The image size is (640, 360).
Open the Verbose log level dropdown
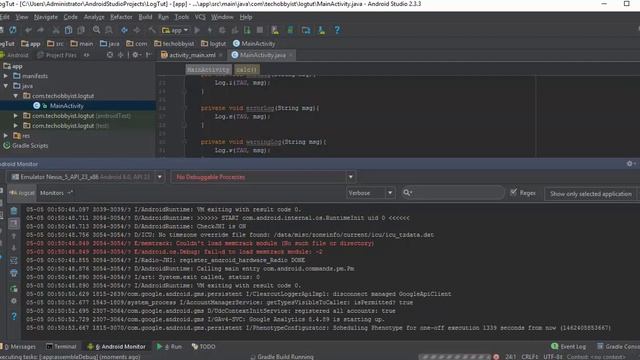[x=371, y=193]
